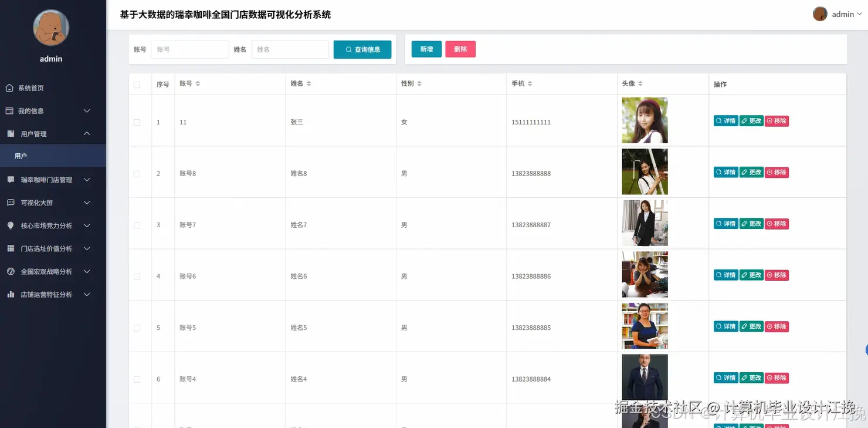Image resolution: width=868 pixels, height=428 pixels.
Task: Expand the 全国宏观战略分析 chevron
Action: click(x=87, y=271)
